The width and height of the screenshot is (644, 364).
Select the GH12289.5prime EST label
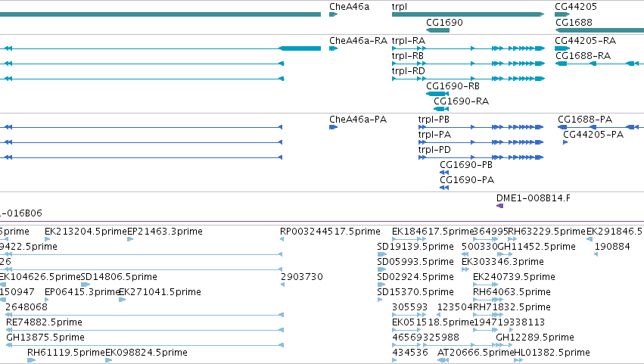point(535,338)
